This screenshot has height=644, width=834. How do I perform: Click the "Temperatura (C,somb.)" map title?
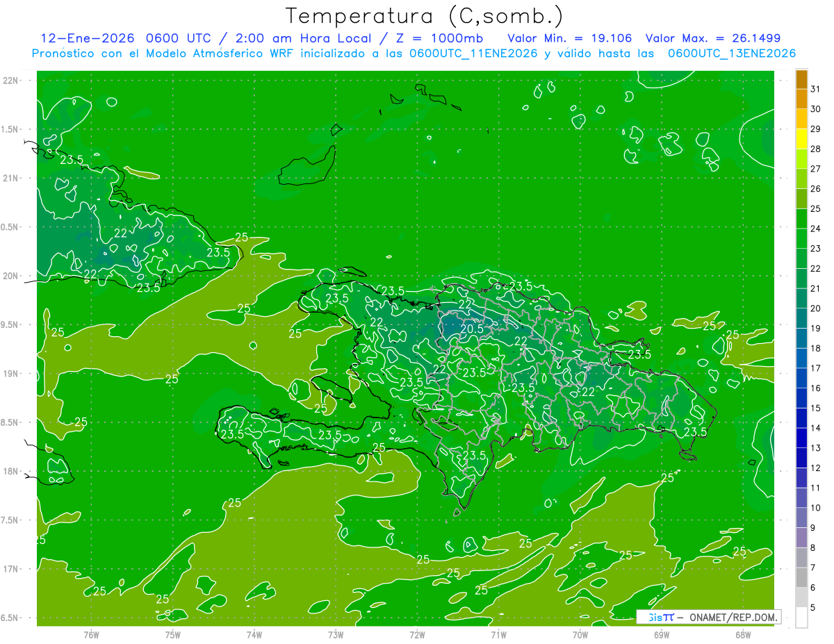pyautogui.click(x=424, y=16)
